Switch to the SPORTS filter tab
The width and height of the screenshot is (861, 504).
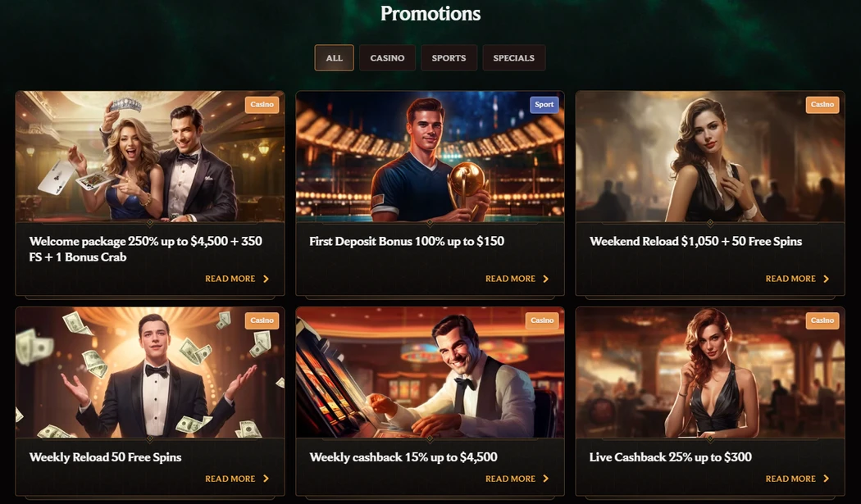point(449,57)
